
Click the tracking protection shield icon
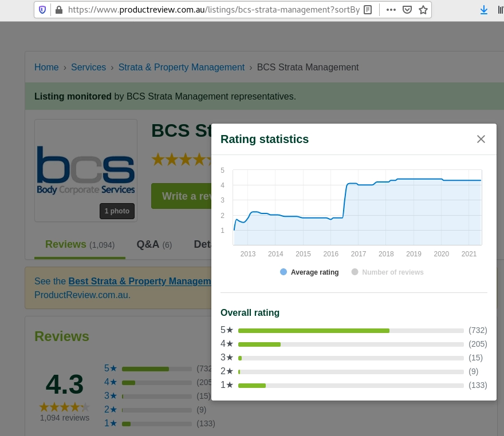click(42, 10)
